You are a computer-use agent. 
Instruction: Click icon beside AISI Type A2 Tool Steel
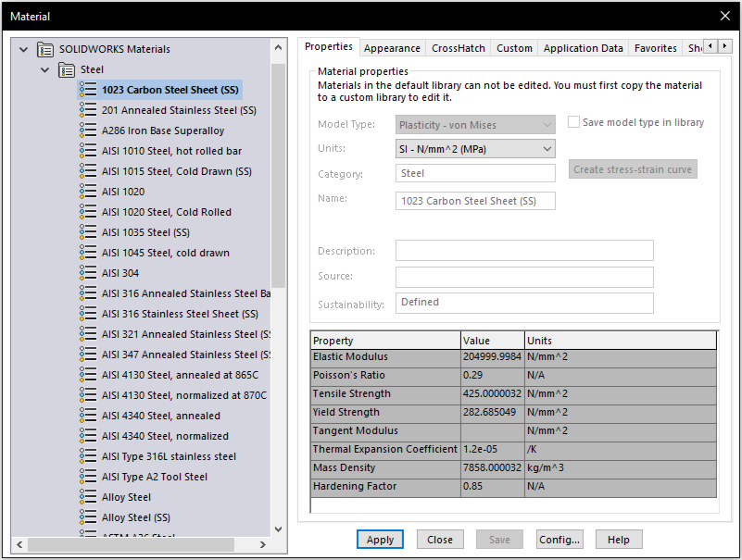pos(88,477)
